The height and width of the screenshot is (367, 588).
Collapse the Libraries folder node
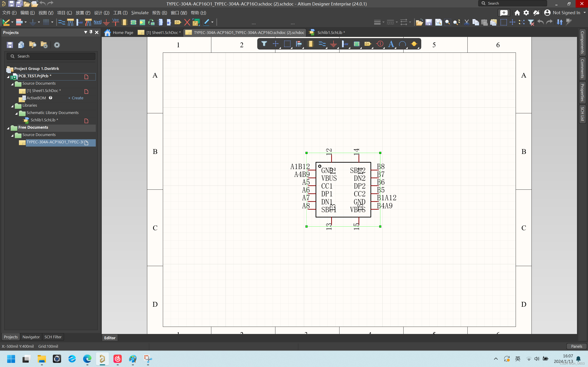[12, 106]
